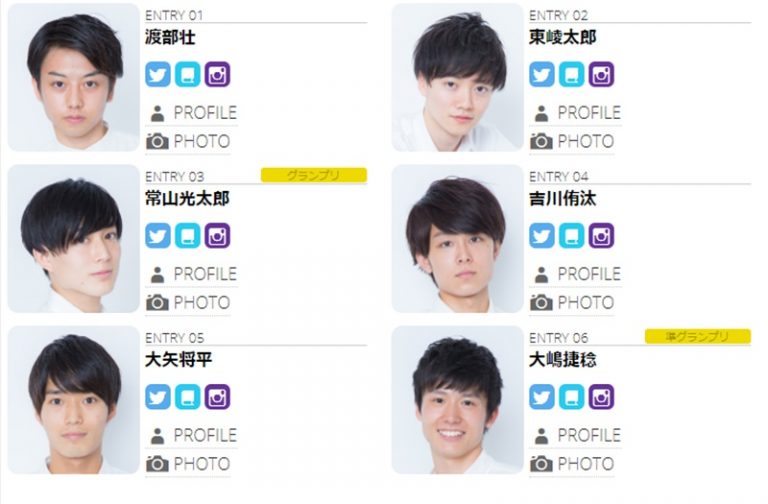Screen dimensions: 768x504
Task: Open the Twitter icon for ENTRY 02
Action: point(542,74)
